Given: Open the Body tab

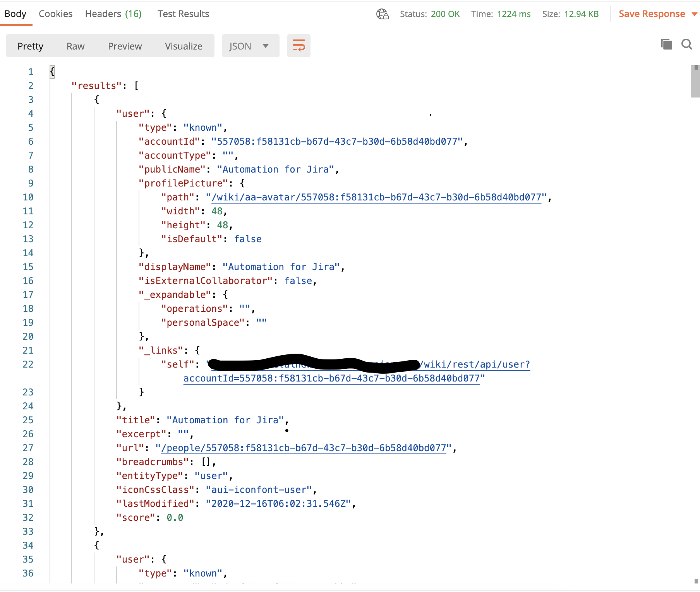Looking at the screenshot, I should [x=15, y=14].
